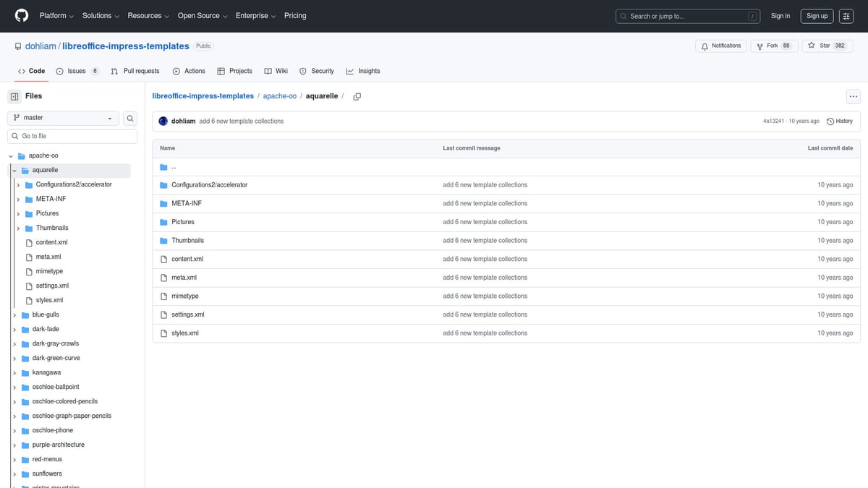This screenshot has width=868, height=488.
Task: Click the Pricing link
Action: click(x=295, y=16)
